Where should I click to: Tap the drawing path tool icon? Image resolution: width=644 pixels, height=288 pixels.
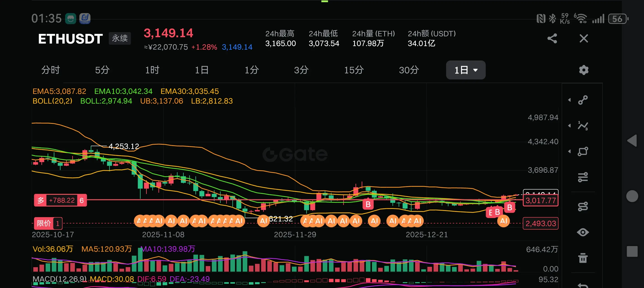(x=583, y=206)
